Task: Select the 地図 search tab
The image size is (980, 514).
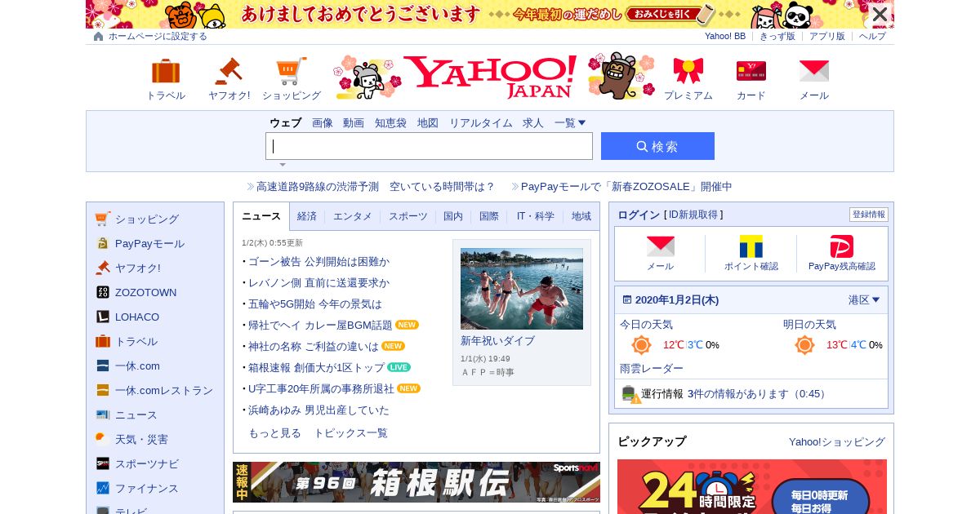Action: tap(428, 122)
